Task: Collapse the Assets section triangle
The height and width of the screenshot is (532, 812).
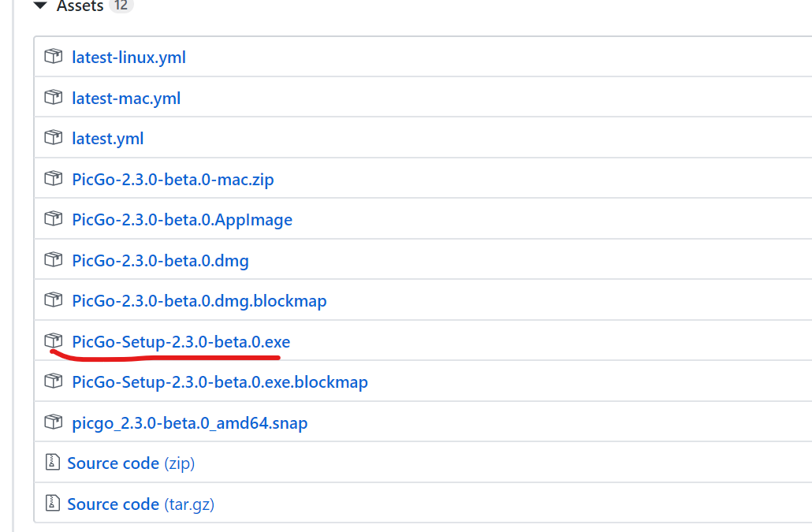Action: [40, 6]
